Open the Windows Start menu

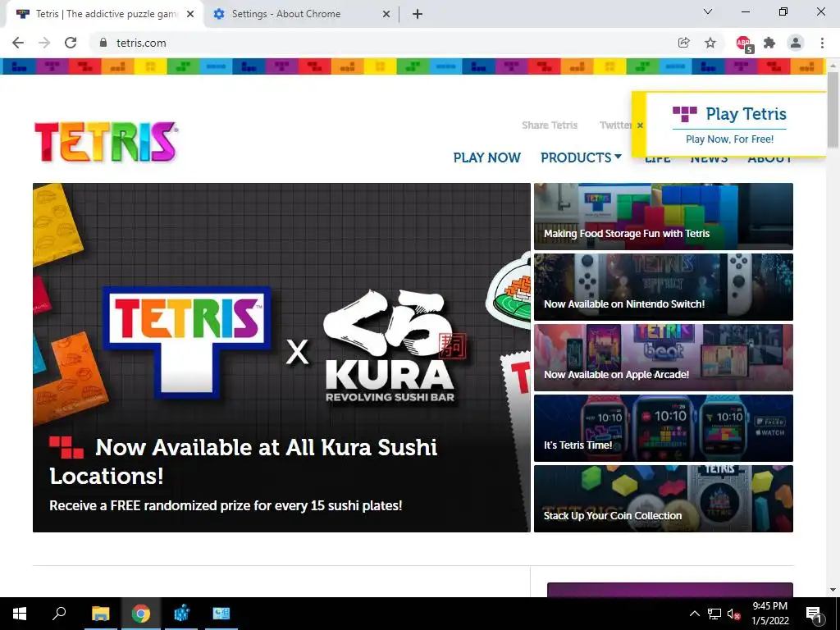pyautogui.click(x=20, y=614)
